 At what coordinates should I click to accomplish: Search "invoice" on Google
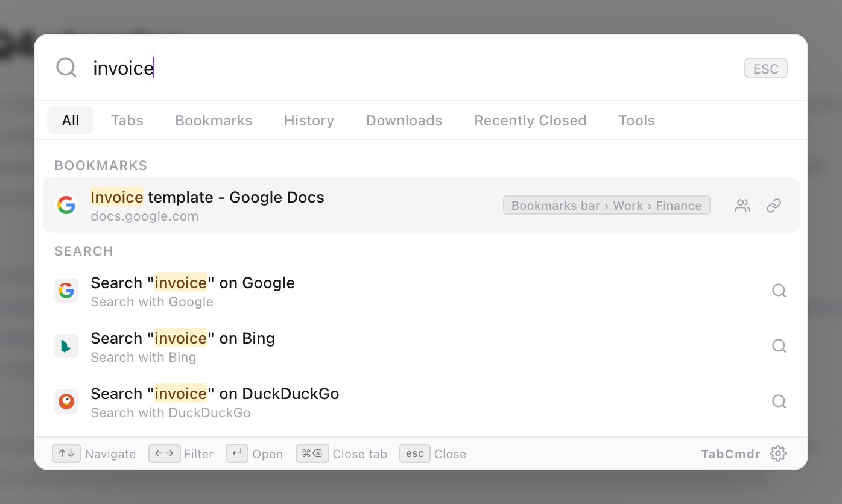click(421, 291)
